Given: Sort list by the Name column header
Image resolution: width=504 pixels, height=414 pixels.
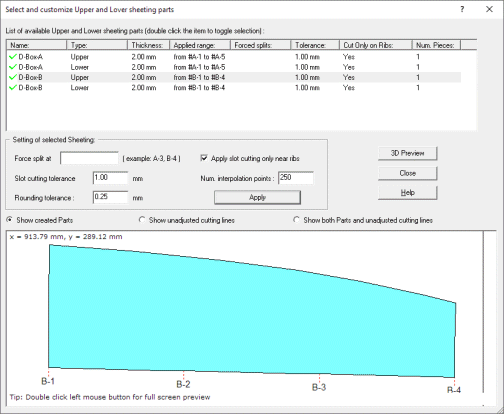Looking at the screenshot, I should pyautogui.click(x=37, y=45).
